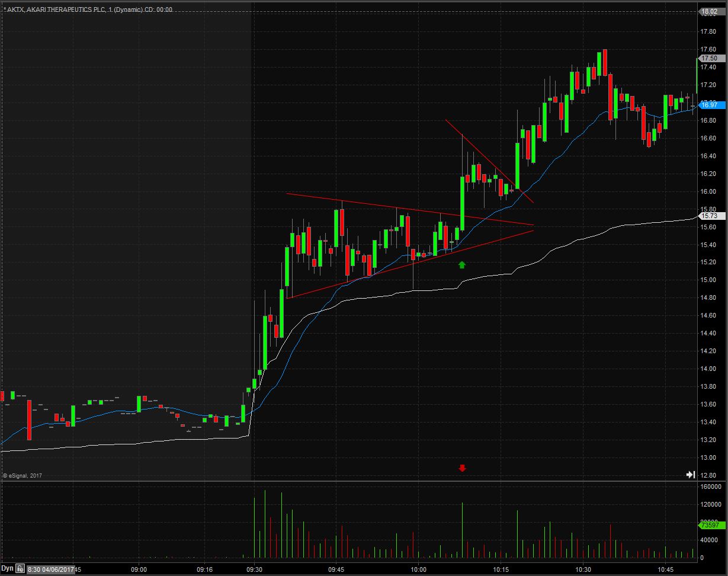Click the 40000 volume axis label
728x576 pixels.
point(709,540)
